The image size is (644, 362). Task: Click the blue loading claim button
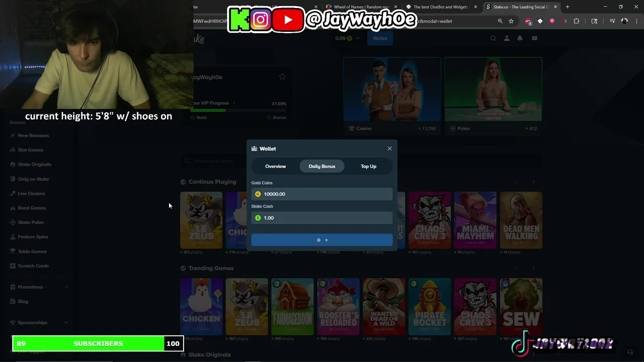click(322, 240)
